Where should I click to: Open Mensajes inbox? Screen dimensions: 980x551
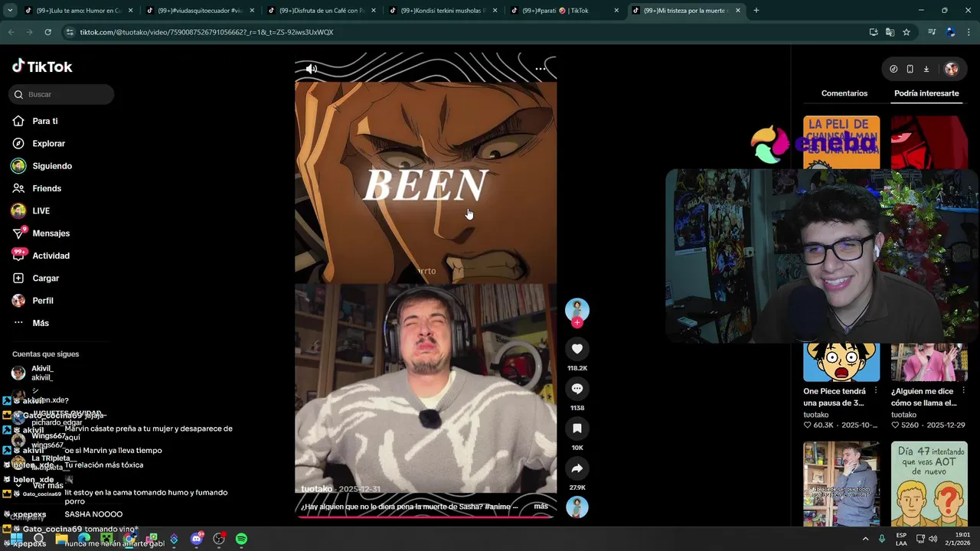coord(41,233)
